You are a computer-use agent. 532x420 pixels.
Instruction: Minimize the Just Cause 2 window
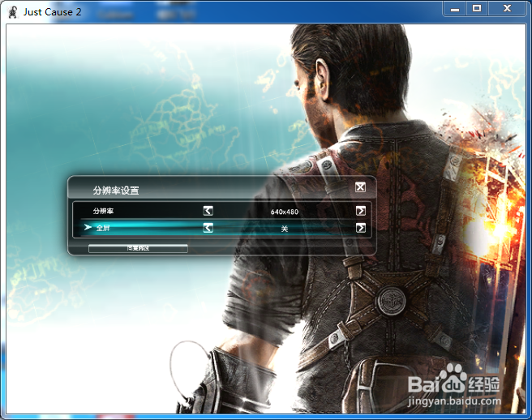point(455,9)
